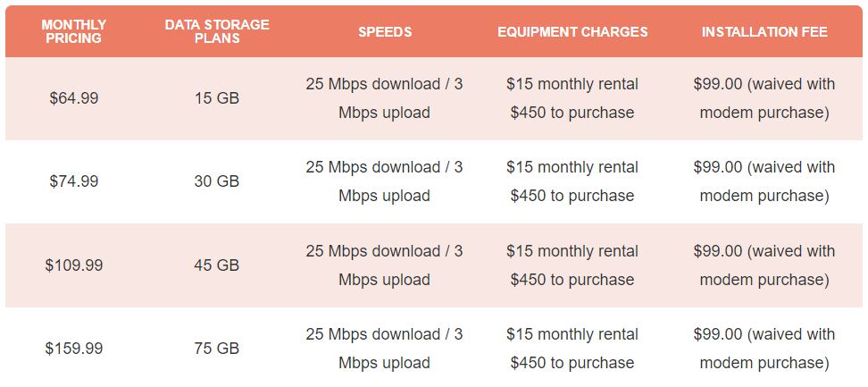Viewport: 868px width, 387px height.
Task: Select the $74.99 monthly price
Action: 73,181
